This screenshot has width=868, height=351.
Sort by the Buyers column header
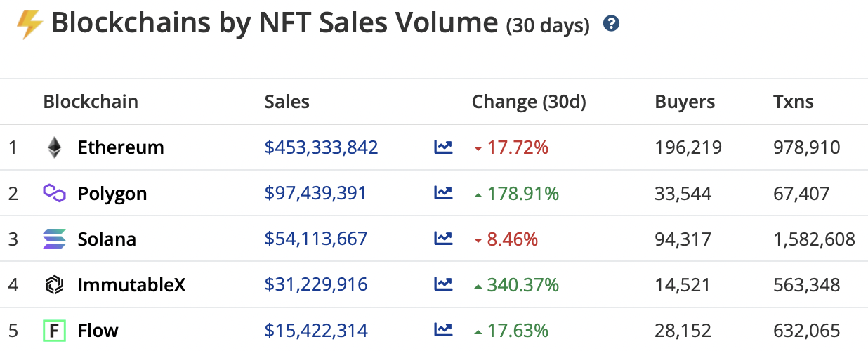pos(685,102)
